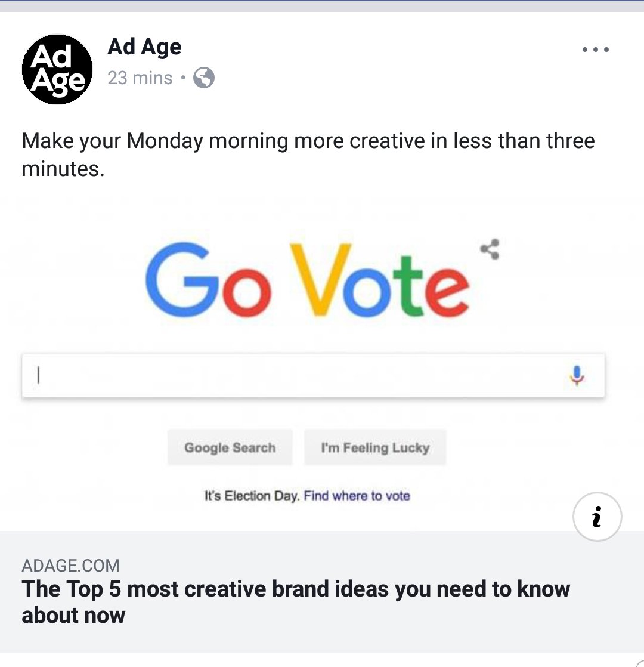Click the ADAGE.COM source label
644x667 pixels.
point(70,565)
